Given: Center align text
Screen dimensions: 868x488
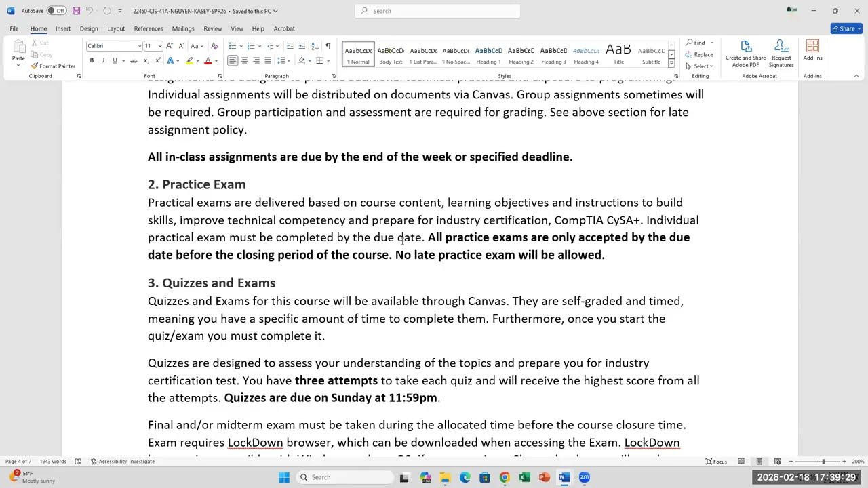Looking at the screenshot, I should [x=244, y=61].
